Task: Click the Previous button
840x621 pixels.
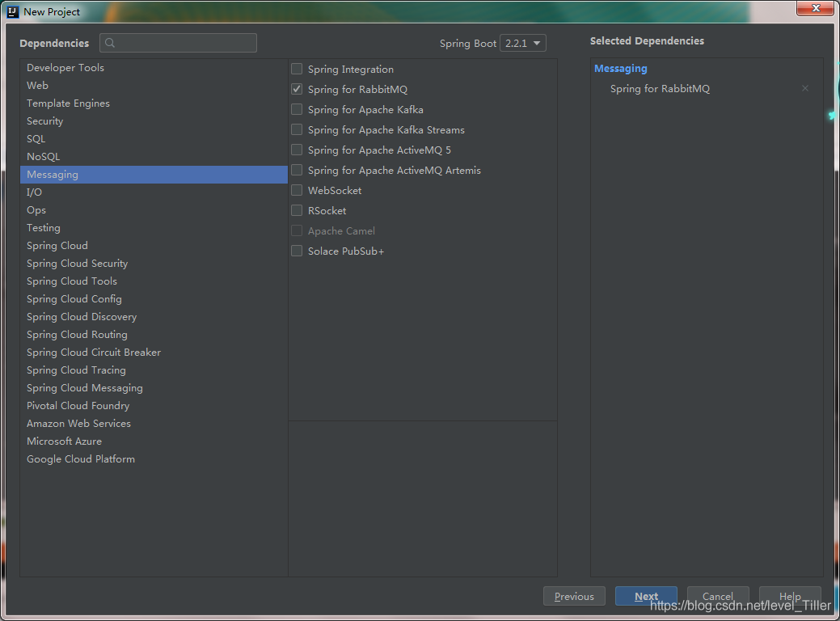Action: click(574, 596)
